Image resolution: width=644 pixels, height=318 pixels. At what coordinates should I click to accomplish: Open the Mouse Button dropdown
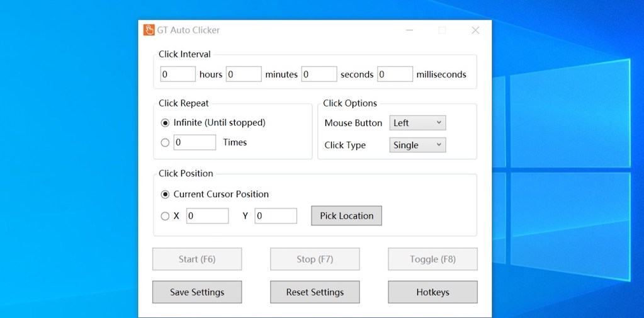coord(417,123)
